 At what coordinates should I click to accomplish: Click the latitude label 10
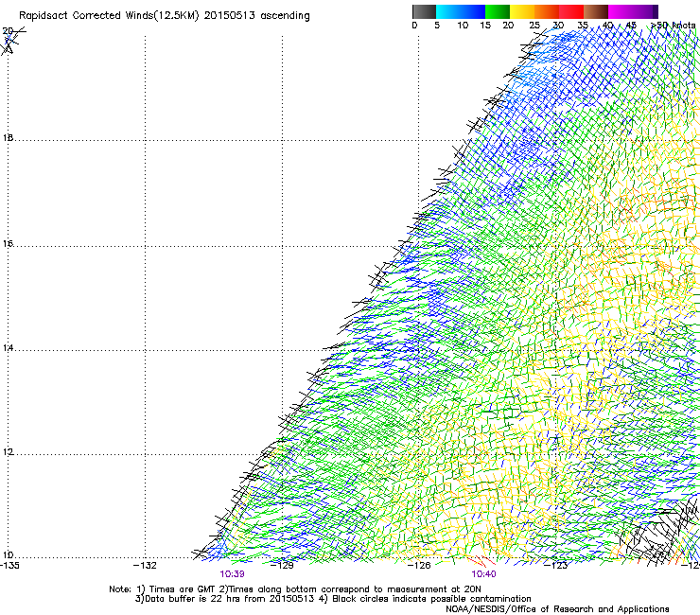[8, 555]
